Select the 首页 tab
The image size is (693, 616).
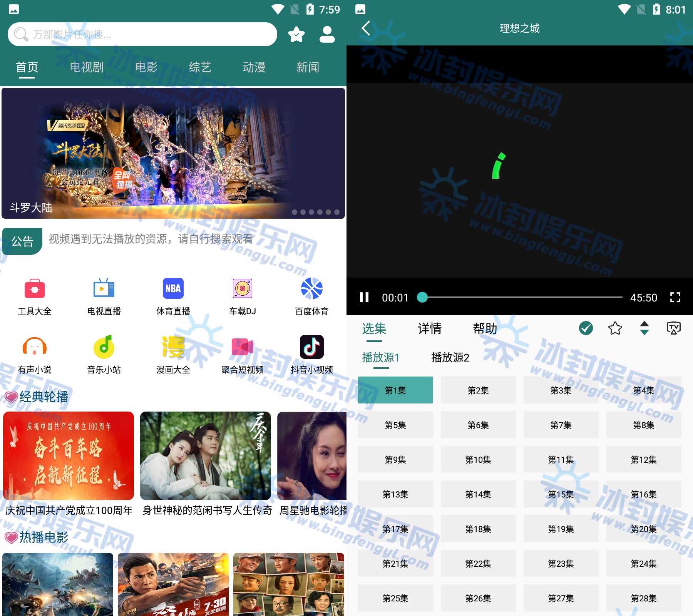pyautogui.click(x=27, y=67)
